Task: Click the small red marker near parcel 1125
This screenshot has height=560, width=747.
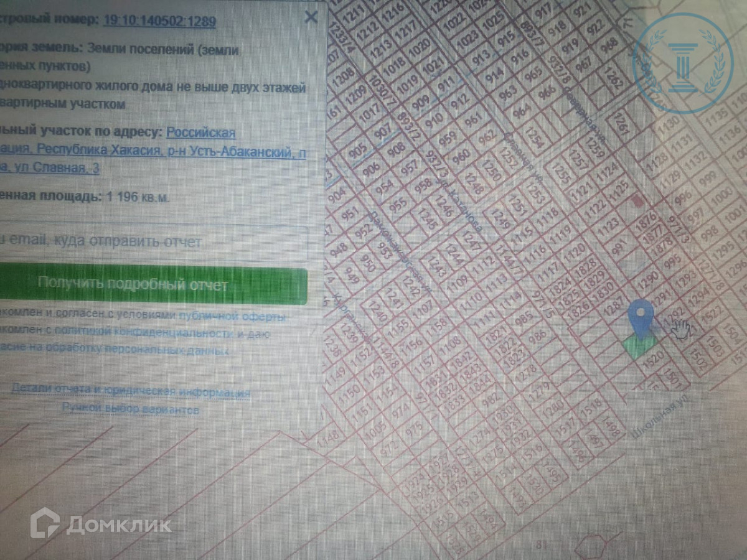Action: pyautogui.click(x=636, y=200)
